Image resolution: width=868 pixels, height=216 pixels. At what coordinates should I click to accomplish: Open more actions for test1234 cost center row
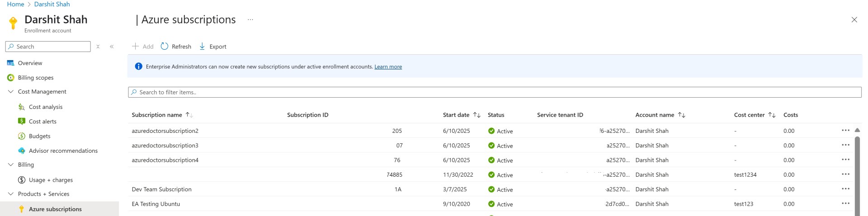[845, 174]
